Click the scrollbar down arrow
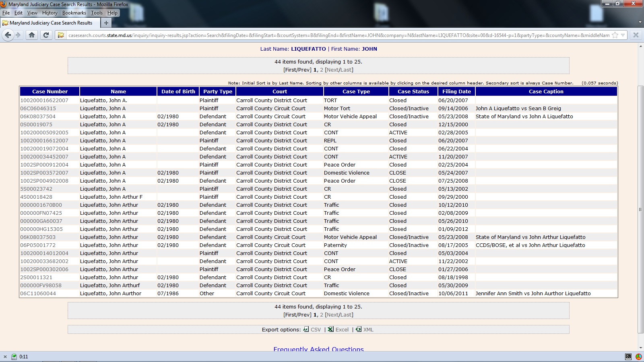The height and width of the screenshot is (362, 644). pyautogui.click(x=640, y=348)
